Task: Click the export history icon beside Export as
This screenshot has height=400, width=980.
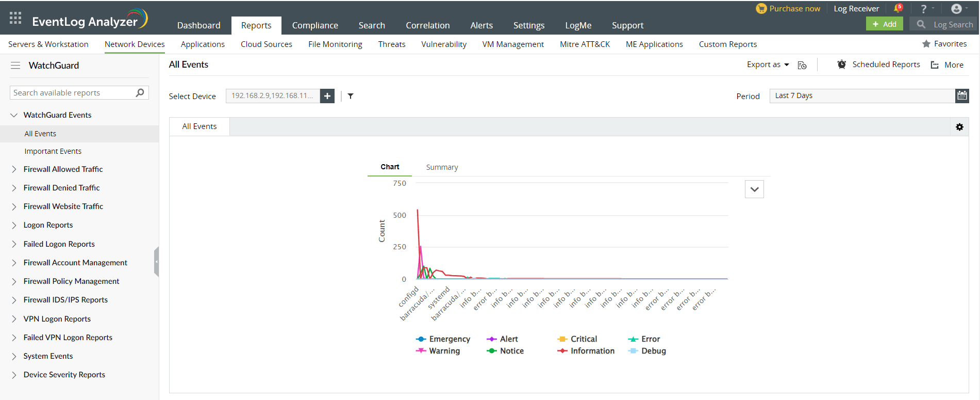Action: click(802, 65)
